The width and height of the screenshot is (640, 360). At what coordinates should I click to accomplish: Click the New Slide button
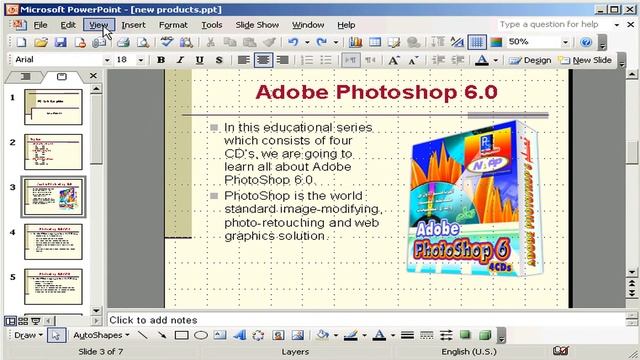(x=585, y=60)
